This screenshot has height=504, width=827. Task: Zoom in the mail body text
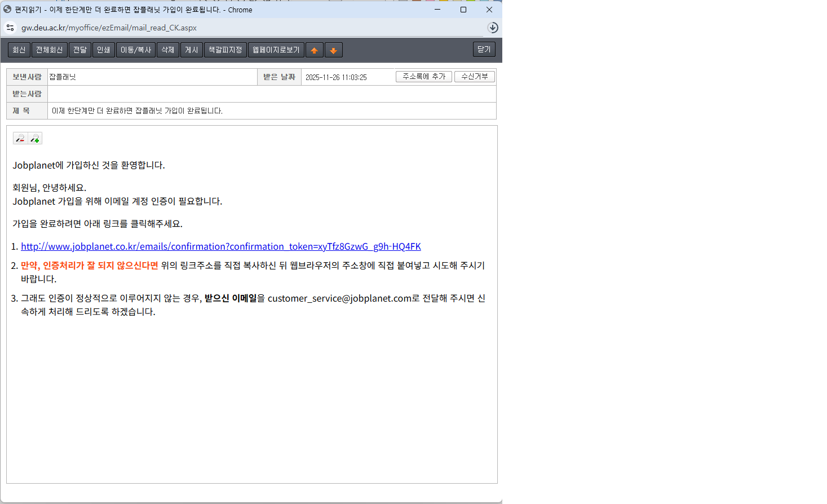[35, 138]
